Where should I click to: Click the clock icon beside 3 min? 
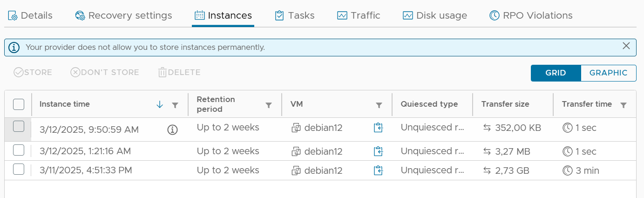click(x=567, y=171)
